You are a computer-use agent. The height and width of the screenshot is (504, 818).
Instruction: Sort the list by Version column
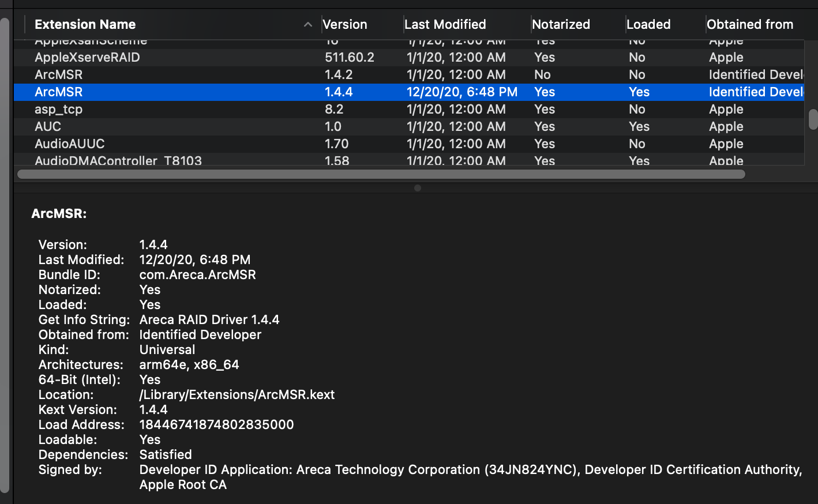coord(345,24)
